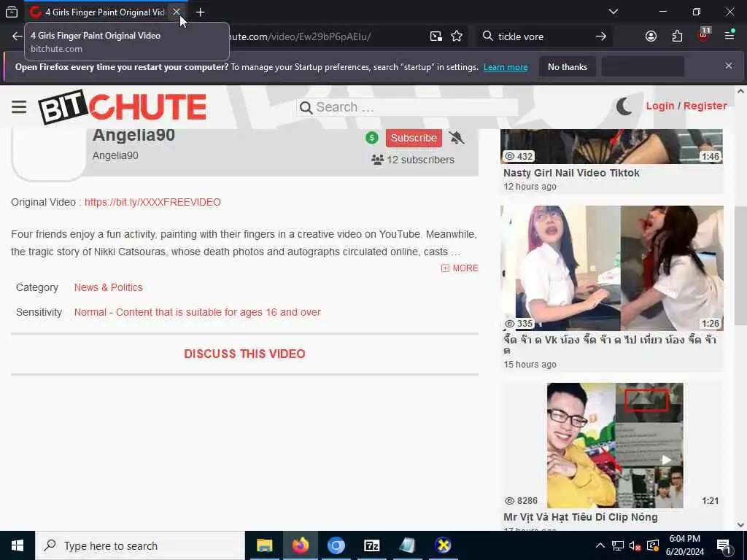The height and width of the screenshot is (560, 747).
Task: Toggle dark mode moon icon
Action: pyautogui.click(x=624, y=106)
